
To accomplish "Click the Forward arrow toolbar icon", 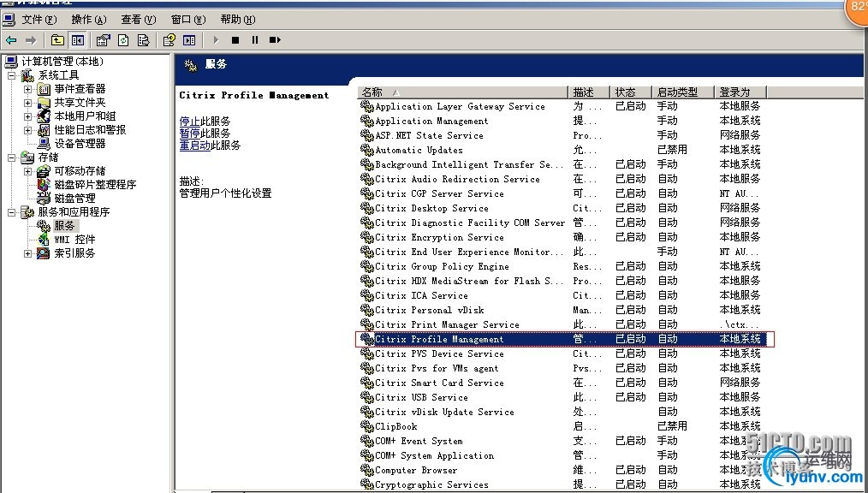I will pos(31,40).
